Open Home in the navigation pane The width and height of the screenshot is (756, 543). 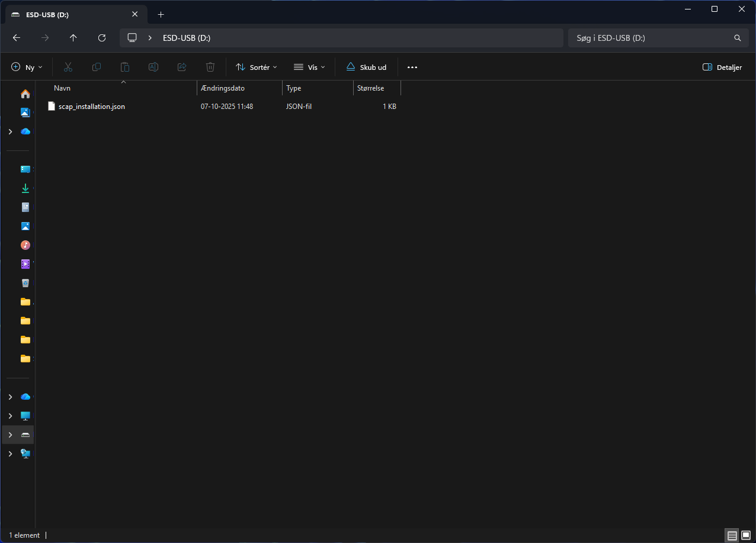tap(25, 94)
